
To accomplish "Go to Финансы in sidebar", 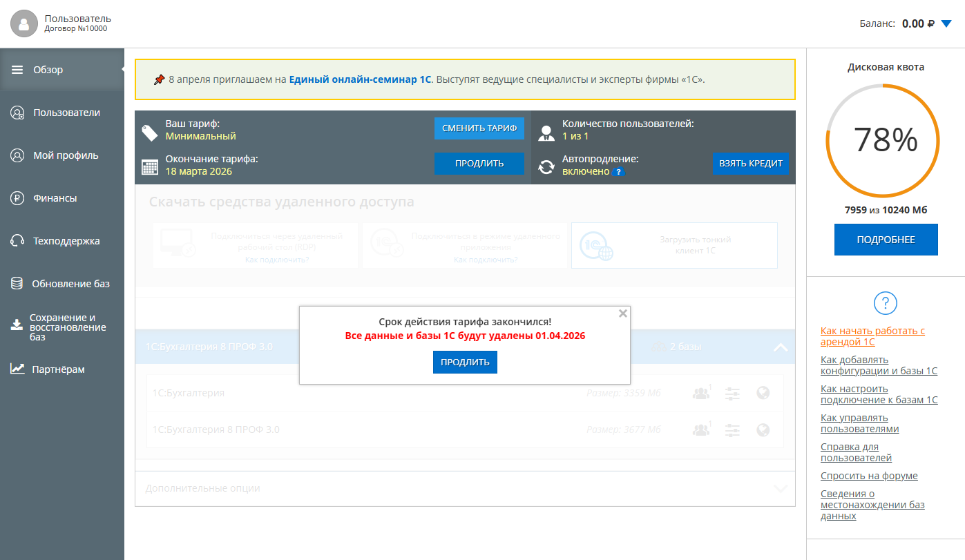I will click(55, 198).
